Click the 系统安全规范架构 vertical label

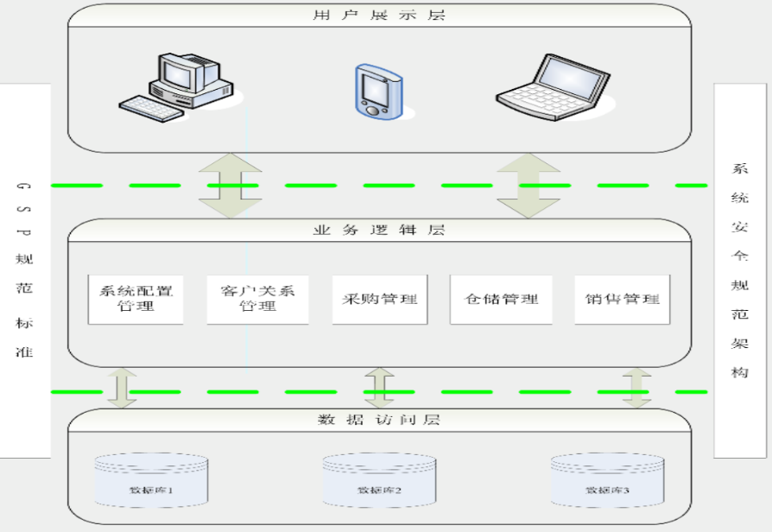[739, 270]
